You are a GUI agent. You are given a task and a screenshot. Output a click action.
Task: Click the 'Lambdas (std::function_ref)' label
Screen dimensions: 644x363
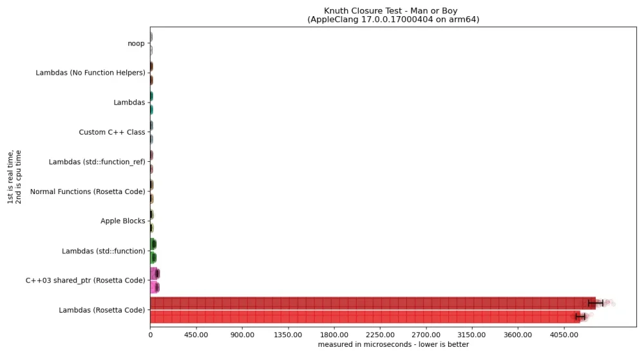pyautogui.click(x=97, y=162)
